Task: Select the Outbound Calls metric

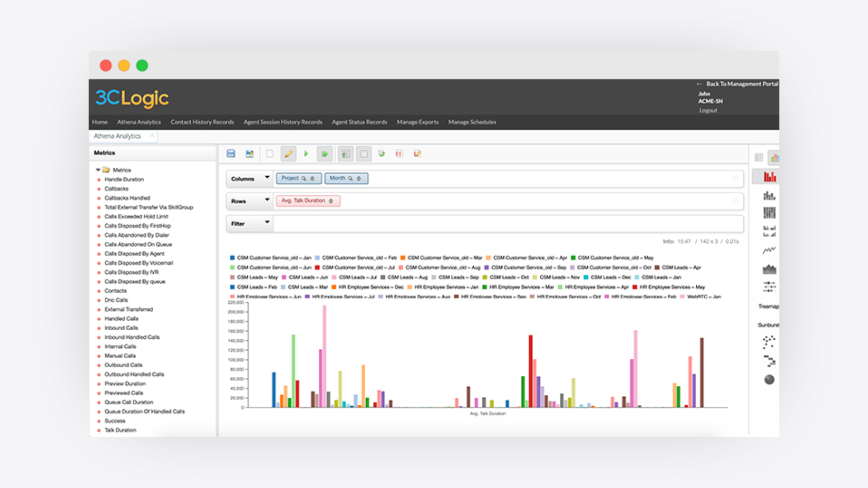Action: [123, 365]
